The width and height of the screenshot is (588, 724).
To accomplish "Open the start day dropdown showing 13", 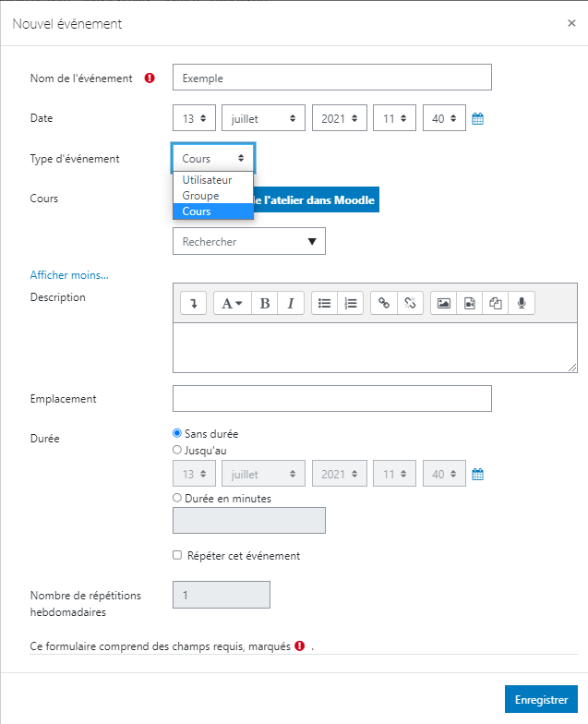I will click(194, 118).
